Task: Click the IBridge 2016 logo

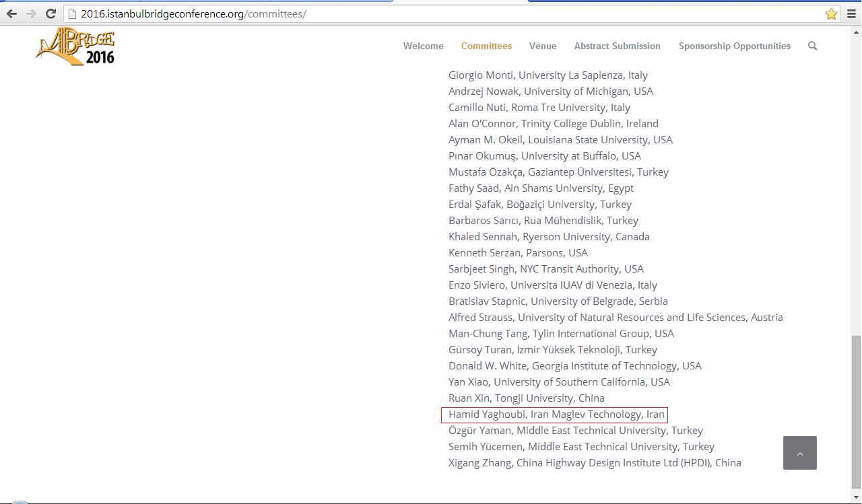Action: coord(75,46)
